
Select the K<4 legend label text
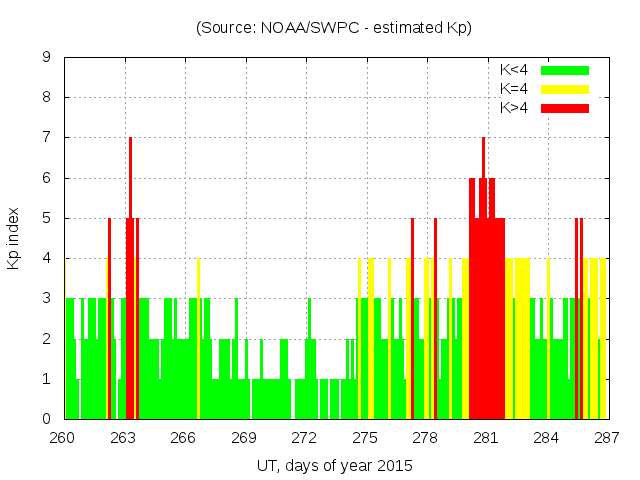514,70
